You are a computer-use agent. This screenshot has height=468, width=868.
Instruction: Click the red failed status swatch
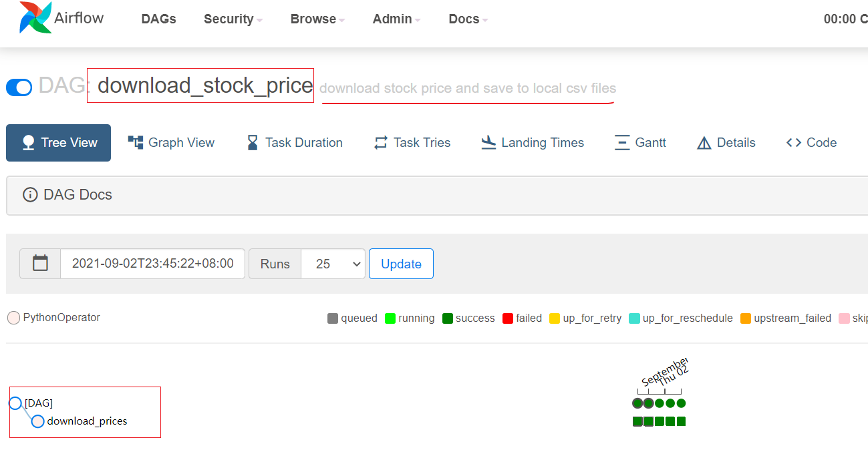[x=508, y=318]
